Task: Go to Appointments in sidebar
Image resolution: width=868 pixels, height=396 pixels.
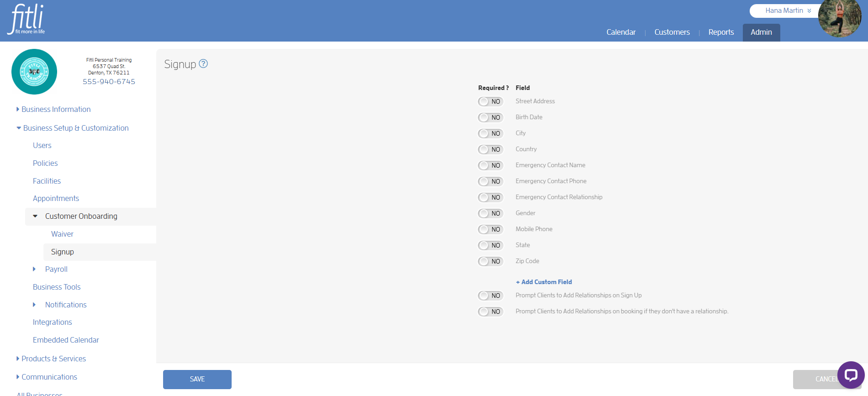Action: pyautogui.click(x=56, y=198)
